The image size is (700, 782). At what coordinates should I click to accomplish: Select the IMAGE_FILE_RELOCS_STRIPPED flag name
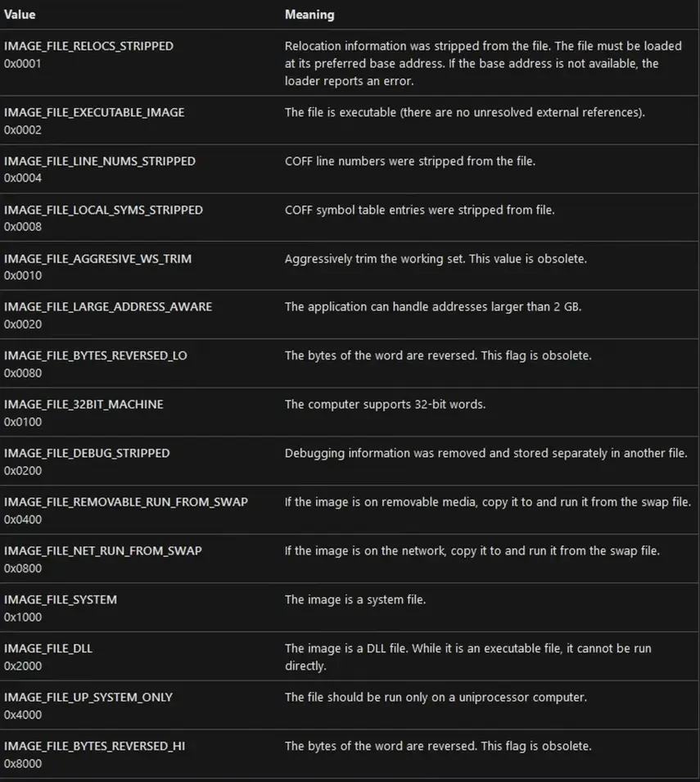click(88, 47)
